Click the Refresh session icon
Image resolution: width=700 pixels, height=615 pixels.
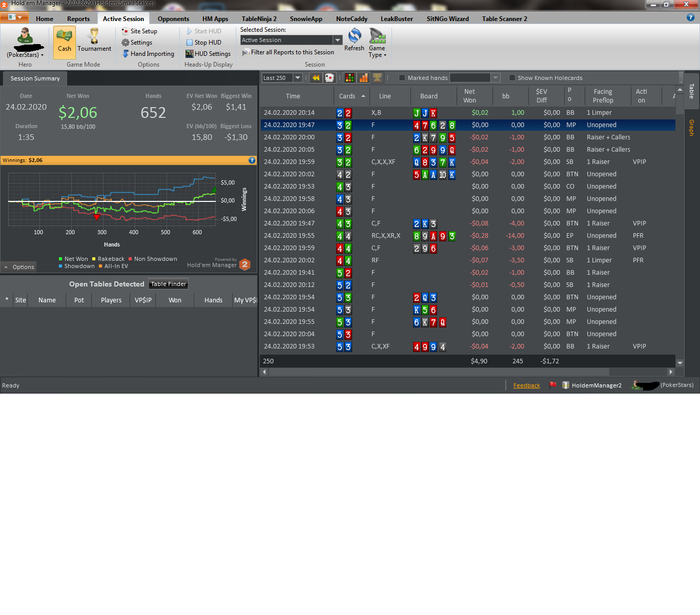click(x=354, y=39)
